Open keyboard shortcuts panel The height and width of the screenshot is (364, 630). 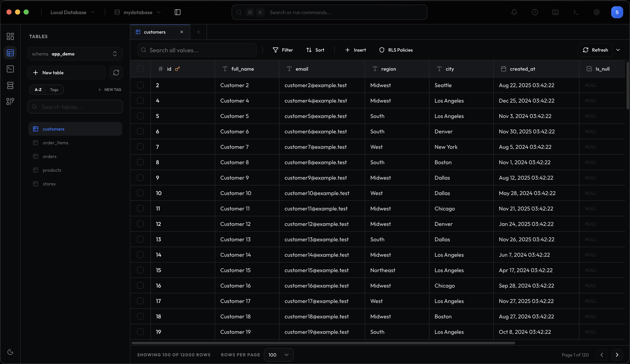point(555,12)
